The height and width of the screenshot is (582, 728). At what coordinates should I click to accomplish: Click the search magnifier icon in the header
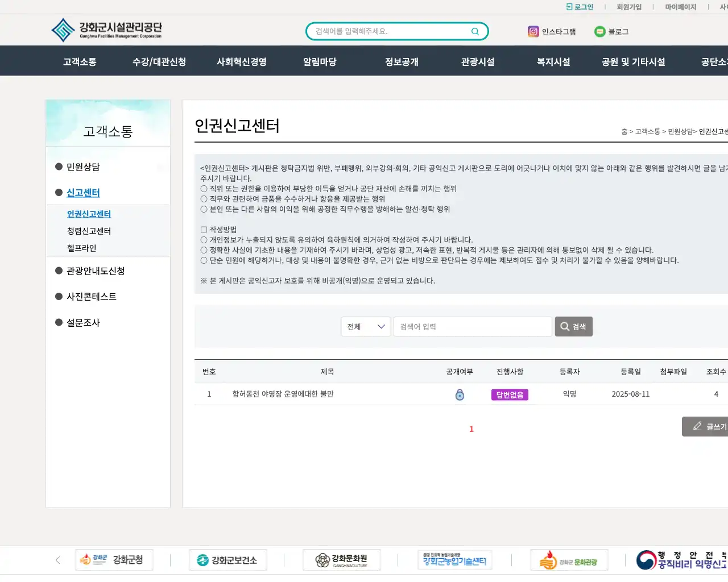click(474, 31)
